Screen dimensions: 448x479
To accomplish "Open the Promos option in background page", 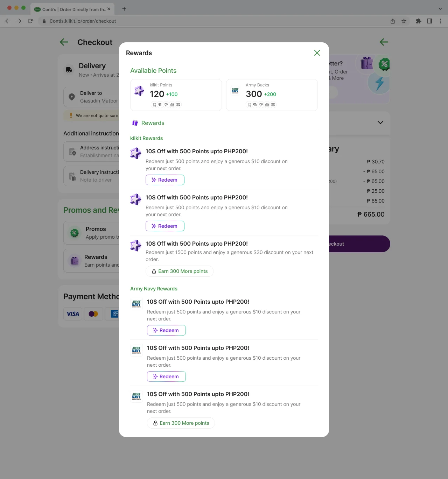I will (x=92, y=233).
